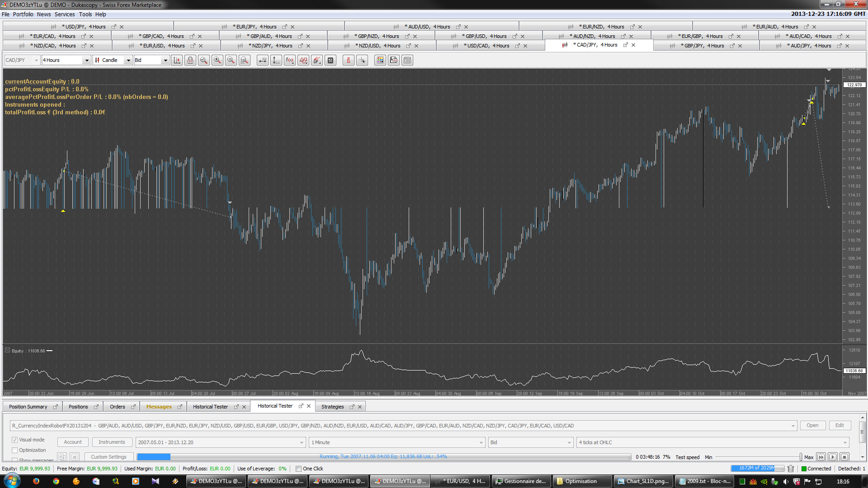Screen dimensions: 868x488
Task: Open the 2007.05.01 - 2013.12.20 date range dropdown
Action: point(221,442)
